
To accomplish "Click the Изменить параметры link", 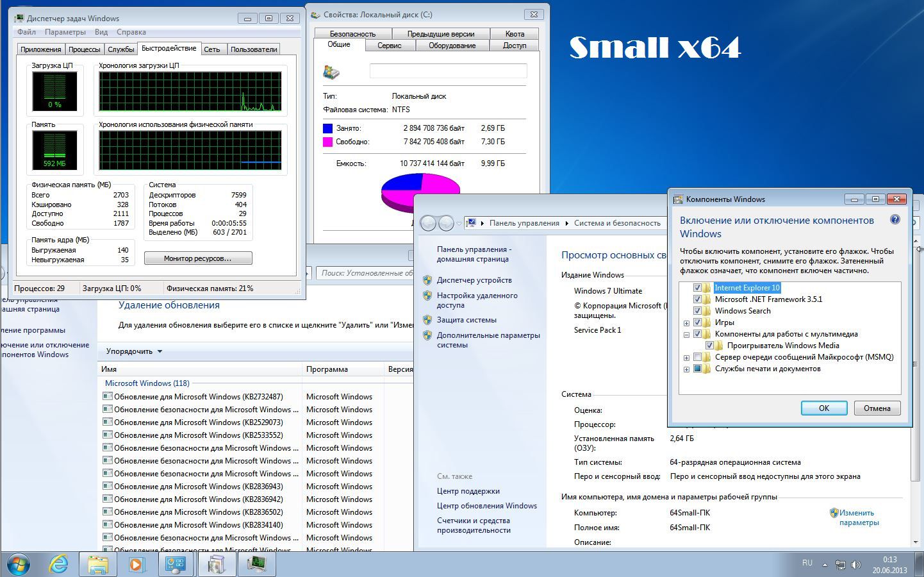I will (x=859, y=517).
